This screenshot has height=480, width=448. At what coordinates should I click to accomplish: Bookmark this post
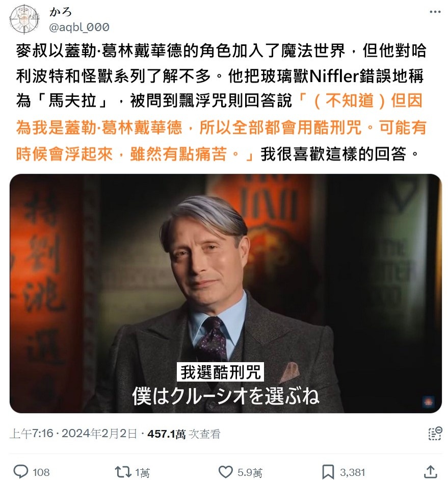(x=328, y=472)
